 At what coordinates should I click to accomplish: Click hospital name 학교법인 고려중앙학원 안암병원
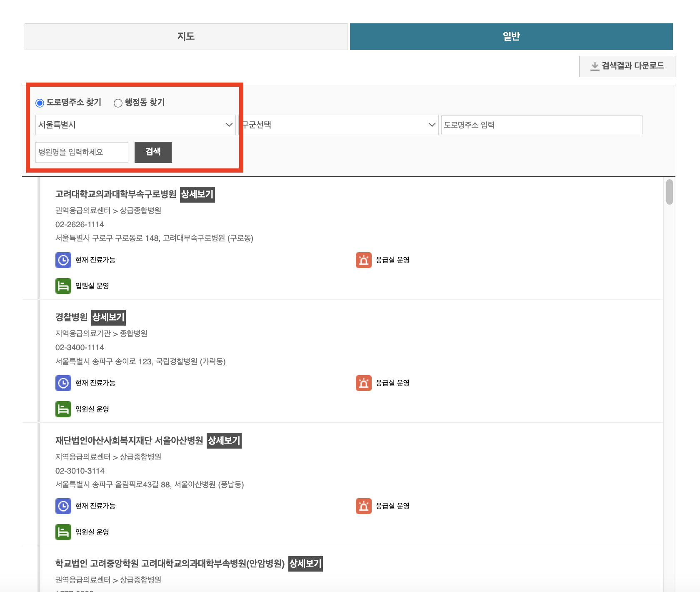pos(170,564)
